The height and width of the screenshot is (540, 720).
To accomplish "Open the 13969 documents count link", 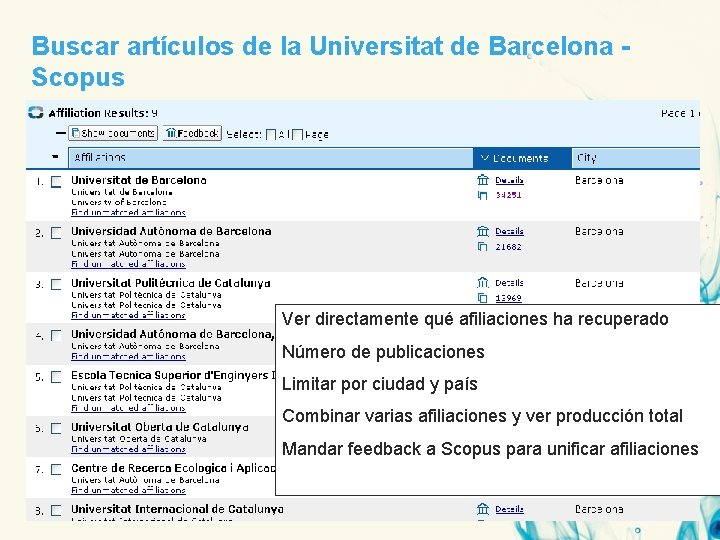I will (508, 298).
